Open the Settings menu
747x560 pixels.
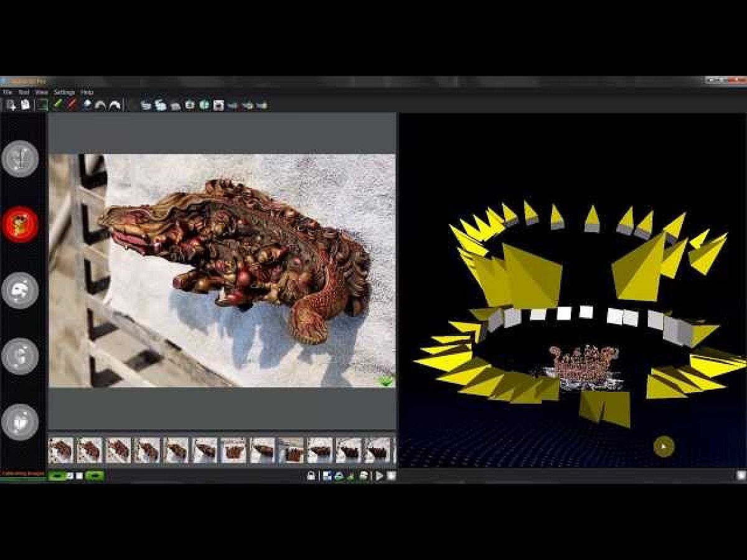63,92
